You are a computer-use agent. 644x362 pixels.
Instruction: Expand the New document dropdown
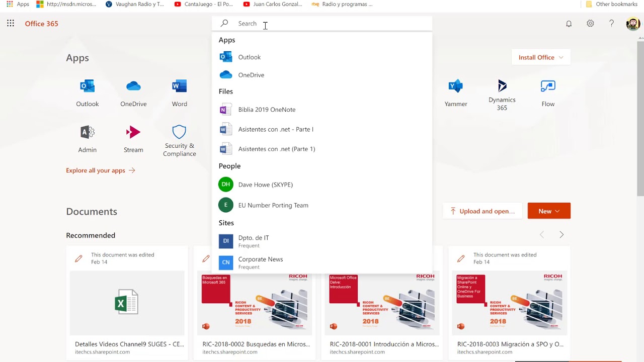click(x=549, y=211)
